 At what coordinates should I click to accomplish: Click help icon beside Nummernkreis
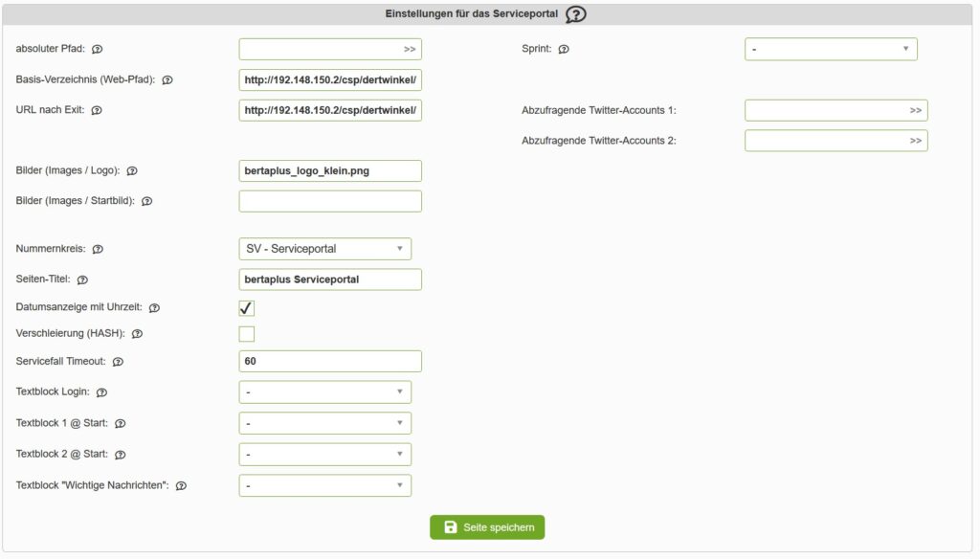tap(98, 249)
